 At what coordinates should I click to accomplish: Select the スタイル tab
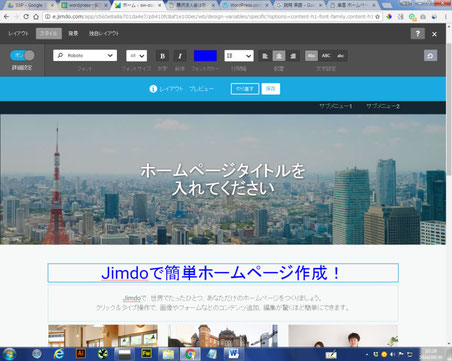coord(49,33)
